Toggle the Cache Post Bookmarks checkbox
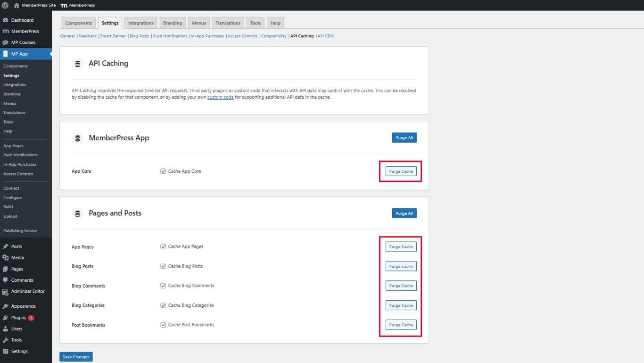 [163, 324]
